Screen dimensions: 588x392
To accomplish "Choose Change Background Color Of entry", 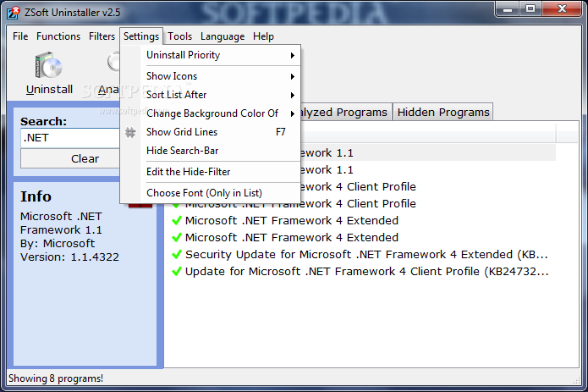I will point(211,113).
